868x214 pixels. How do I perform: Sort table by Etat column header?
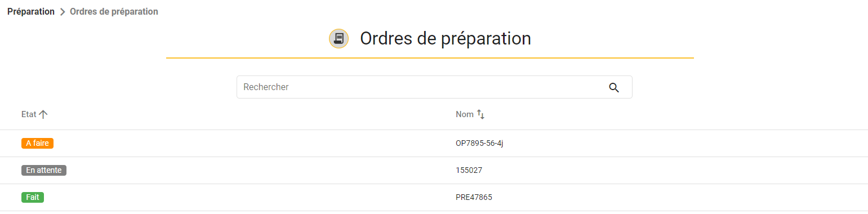29,114
